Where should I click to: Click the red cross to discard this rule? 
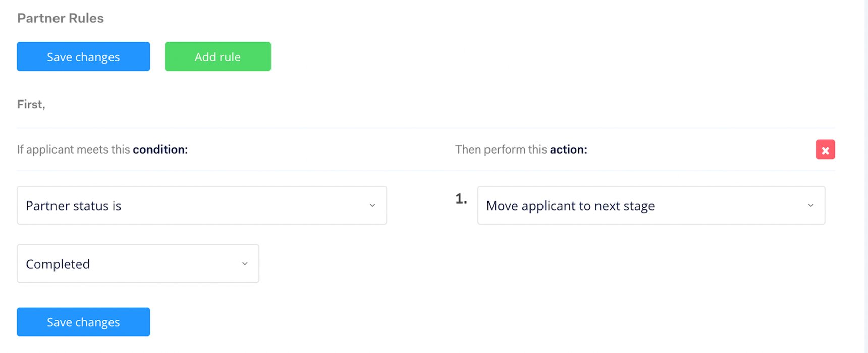[x=826, y=149]
